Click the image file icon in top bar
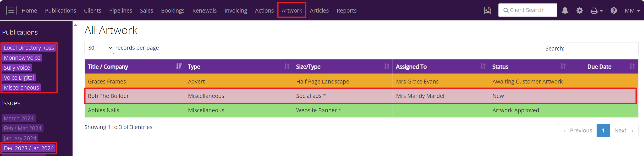This screenshot has width=644, height=156. (x=487, y=10)
